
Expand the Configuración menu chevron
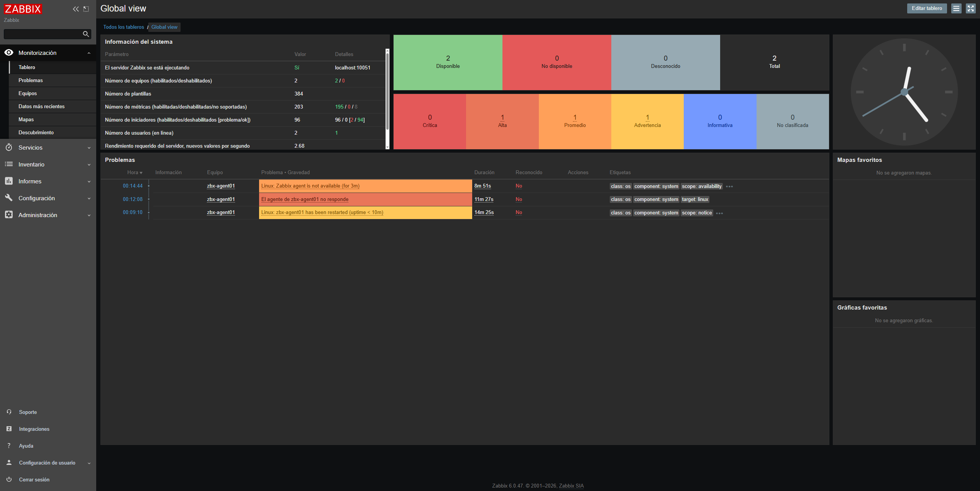point(89,198)
